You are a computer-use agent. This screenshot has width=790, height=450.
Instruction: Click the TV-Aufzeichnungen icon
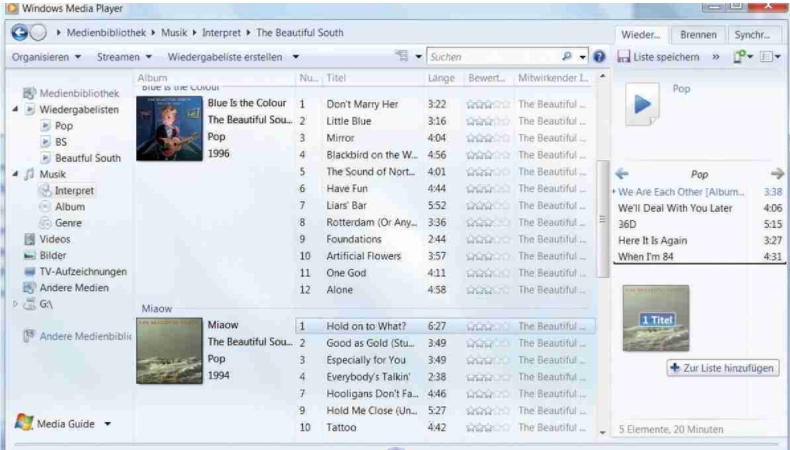tap(30, 272)
